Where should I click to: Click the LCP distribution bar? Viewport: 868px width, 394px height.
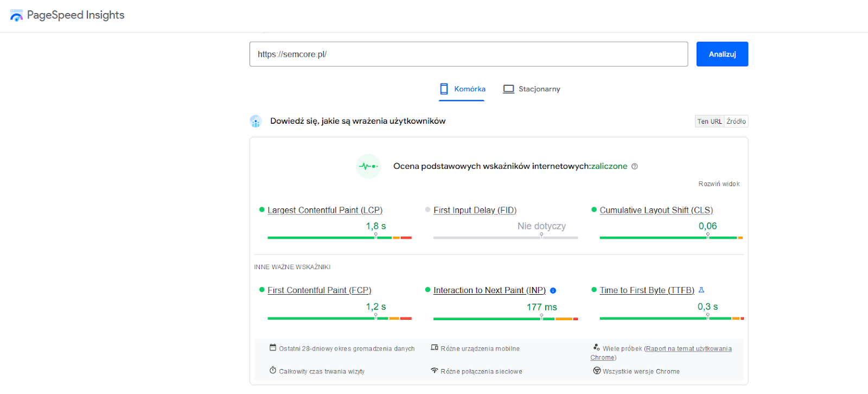click(x=340, y=238)
